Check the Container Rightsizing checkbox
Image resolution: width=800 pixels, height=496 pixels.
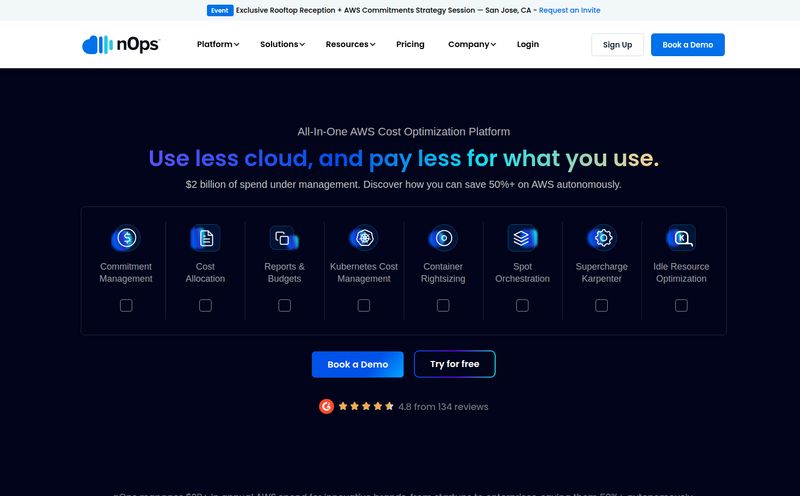pos(443,305)
